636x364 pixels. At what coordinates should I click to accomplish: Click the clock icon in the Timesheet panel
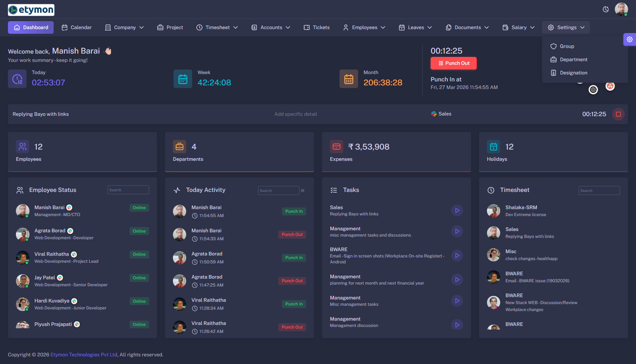(x=491, y=190)
